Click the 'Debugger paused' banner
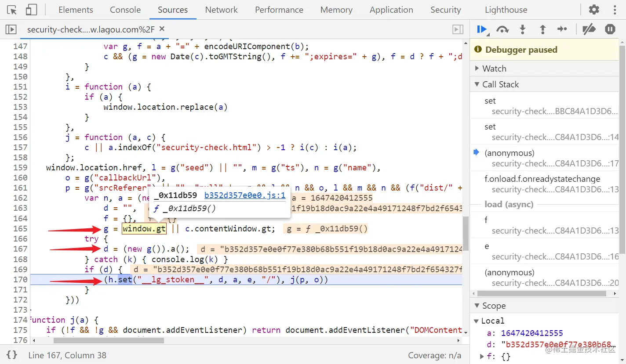The width and height of the screenshot is (626, 364). click(544, 50)
